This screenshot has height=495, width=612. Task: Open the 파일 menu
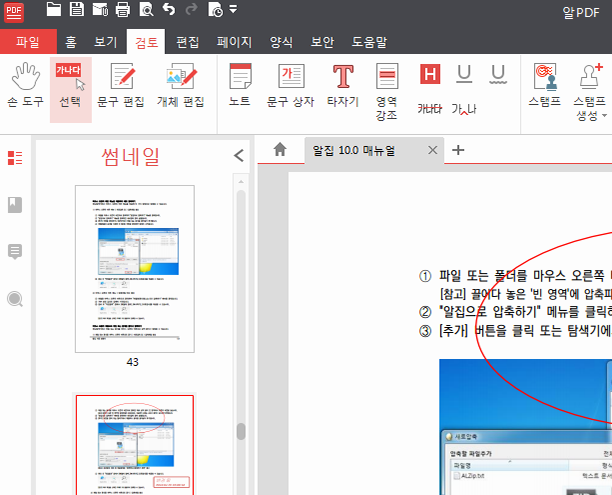click(28, 41)
